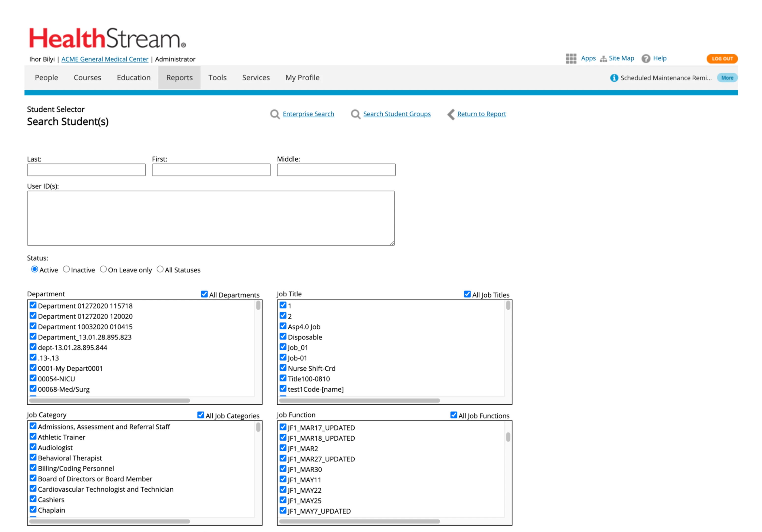Click the Search Student Groups magnifier icon
Viewport: 762px width, 532px height.
[x=356, y=114]
